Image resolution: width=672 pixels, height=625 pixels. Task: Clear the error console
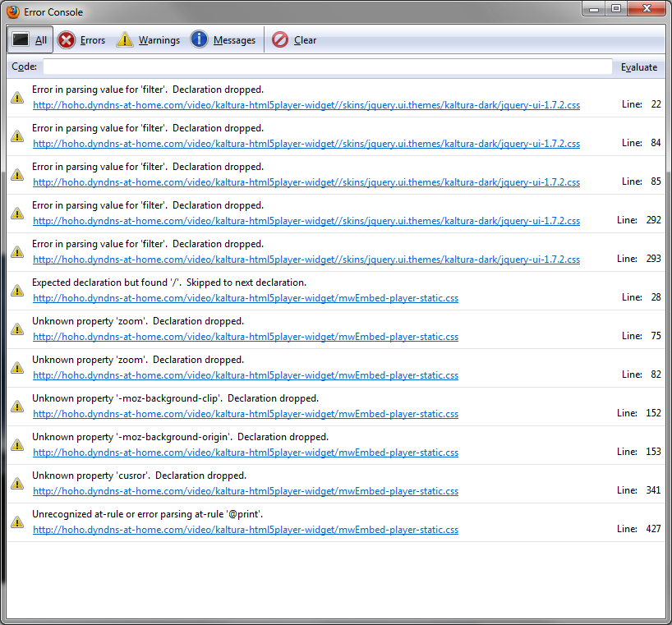pyautogui.click(x=294, y=40)
